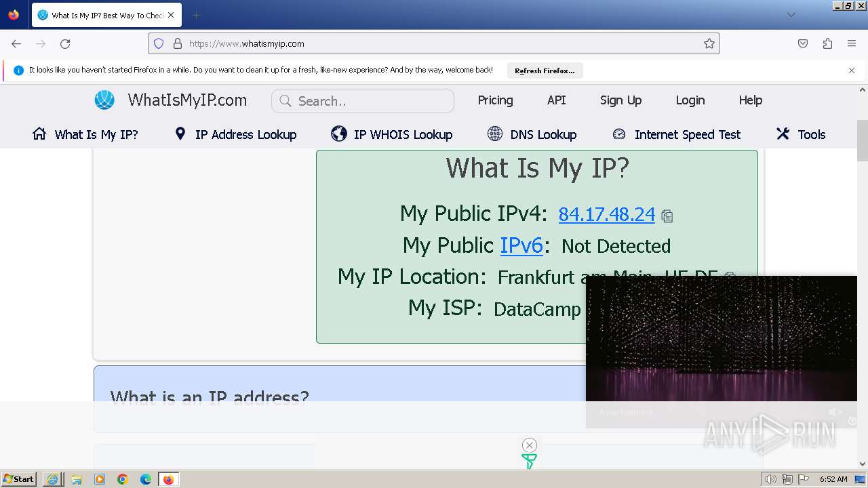Open the Help page

point(750,100)
